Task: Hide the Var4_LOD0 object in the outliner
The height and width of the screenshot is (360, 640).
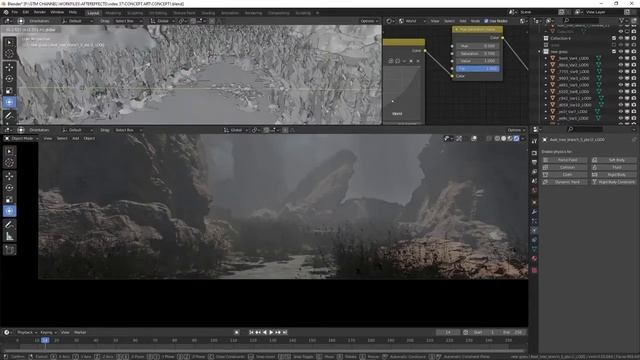Action: pos(621,58)
